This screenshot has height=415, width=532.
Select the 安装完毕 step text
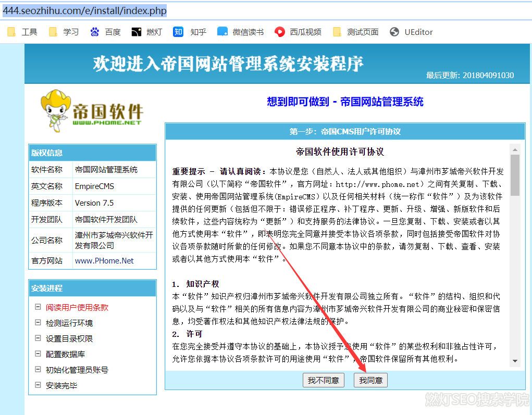[x=61, y=385]
